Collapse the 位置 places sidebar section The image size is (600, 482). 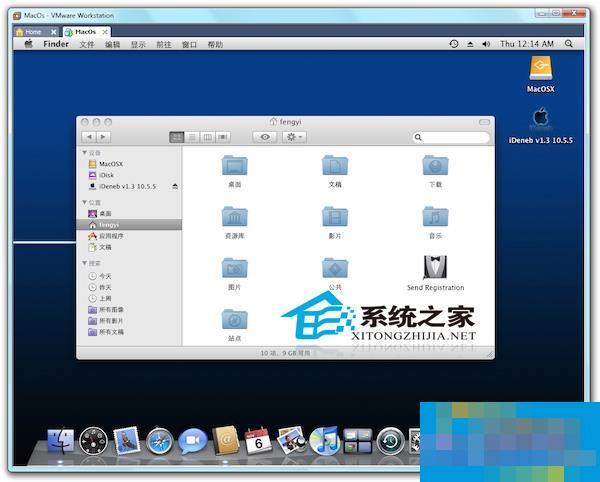(x=84, y=202)
